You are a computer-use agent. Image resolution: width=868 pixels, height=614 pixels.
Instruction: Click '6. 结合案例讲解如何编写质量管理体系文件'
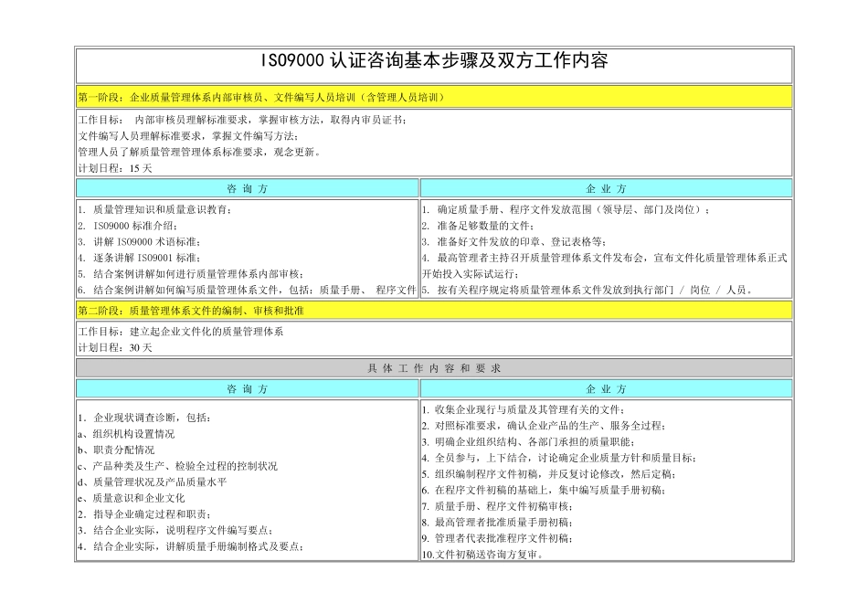(x=247, y=290)
